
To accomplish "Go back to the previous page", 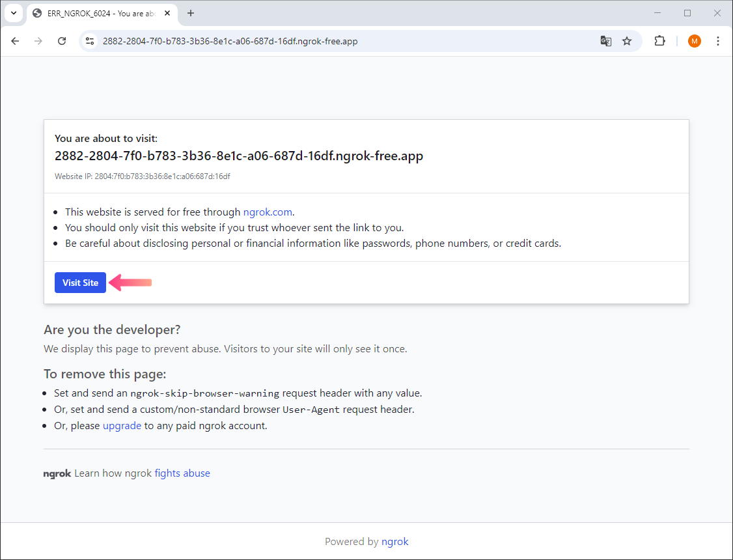I will [x=15, y=41].
